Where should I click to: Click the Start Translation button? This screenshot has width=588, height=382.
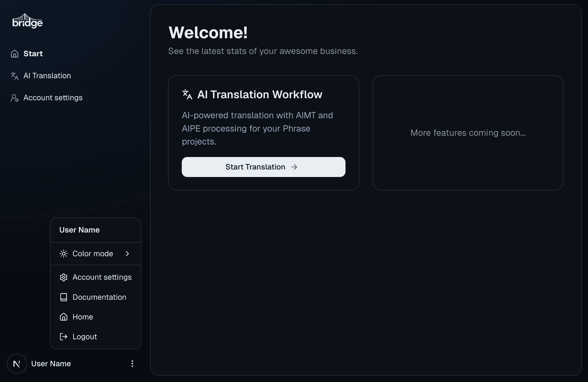tap(263, 167)
